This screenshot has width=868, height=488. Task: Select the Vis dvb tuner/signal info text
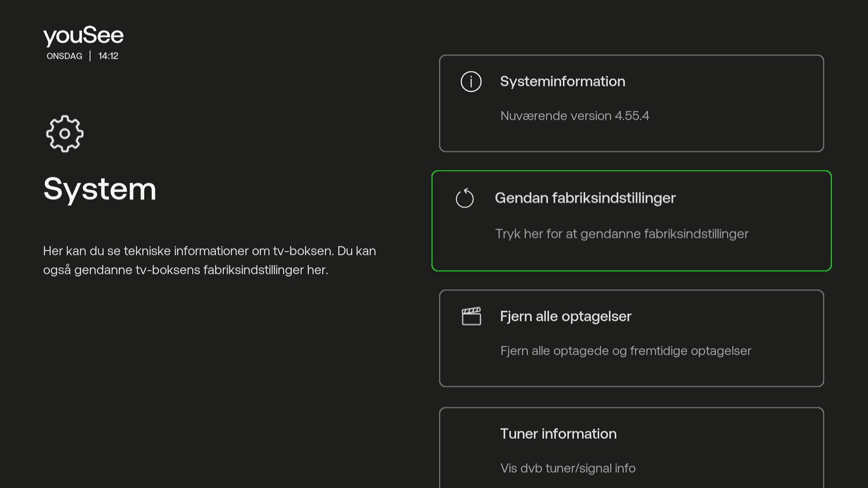[567, 469]
